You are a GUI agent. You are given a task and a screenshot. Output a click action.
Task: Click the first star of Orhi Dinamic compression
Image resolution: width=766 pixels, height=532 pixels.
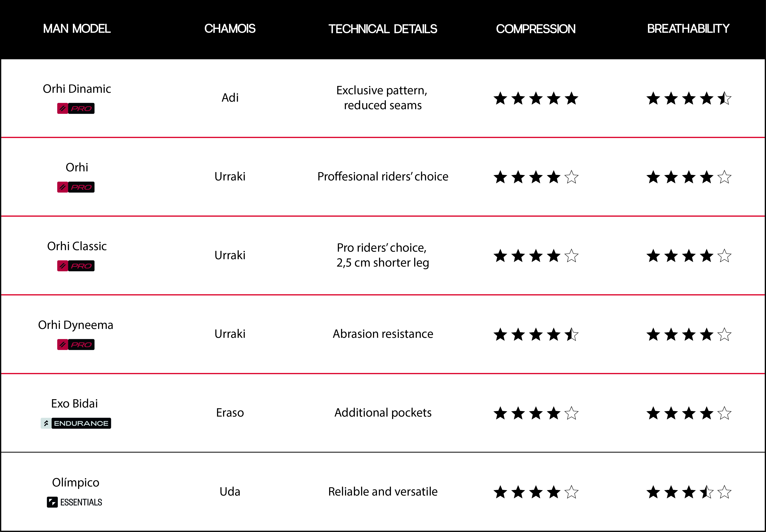500,99
